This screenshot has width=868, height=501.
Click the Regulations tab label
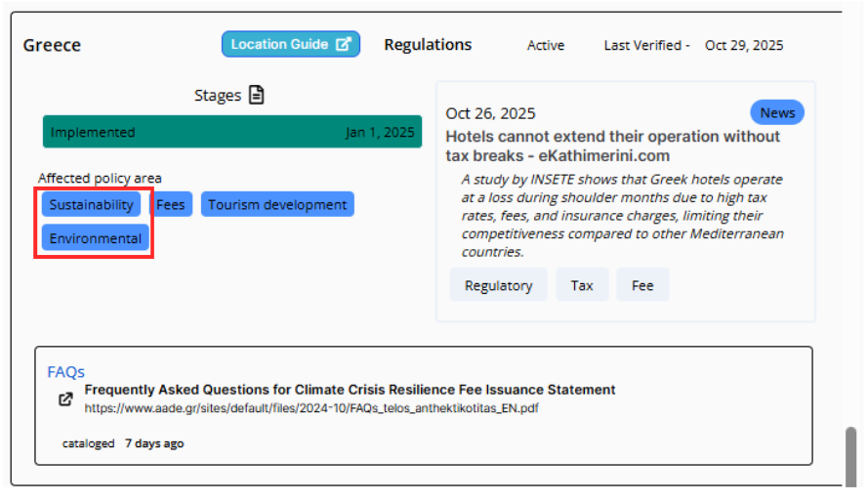pos(428,45)
